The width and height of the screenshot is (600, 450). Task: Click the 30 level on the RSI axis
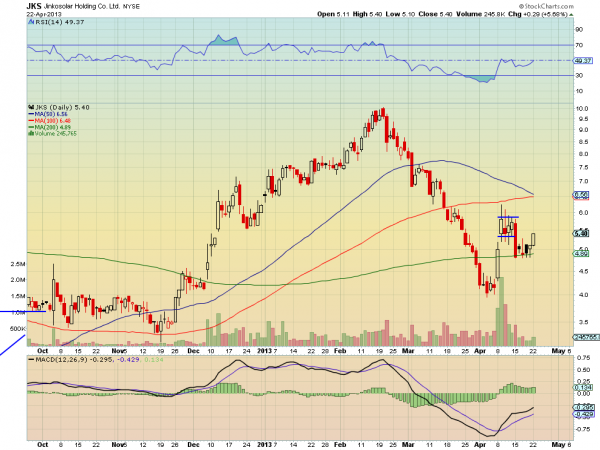pyautogui.click(x=579, y=75)
